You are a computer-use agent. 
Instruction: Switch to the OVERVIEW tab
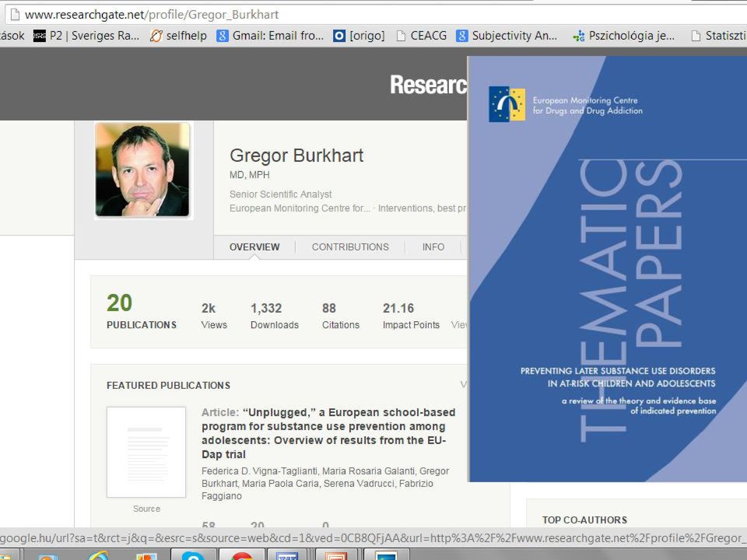[254, 247]
